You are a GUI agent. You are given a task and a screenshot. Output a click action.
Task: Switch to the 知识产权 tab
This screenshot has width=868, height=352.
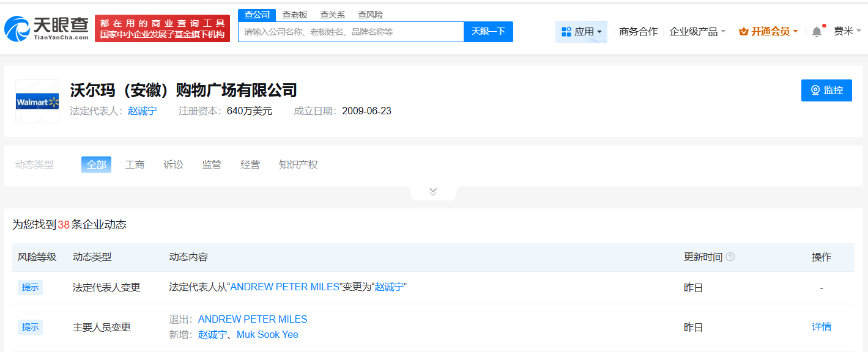(298, 164)
